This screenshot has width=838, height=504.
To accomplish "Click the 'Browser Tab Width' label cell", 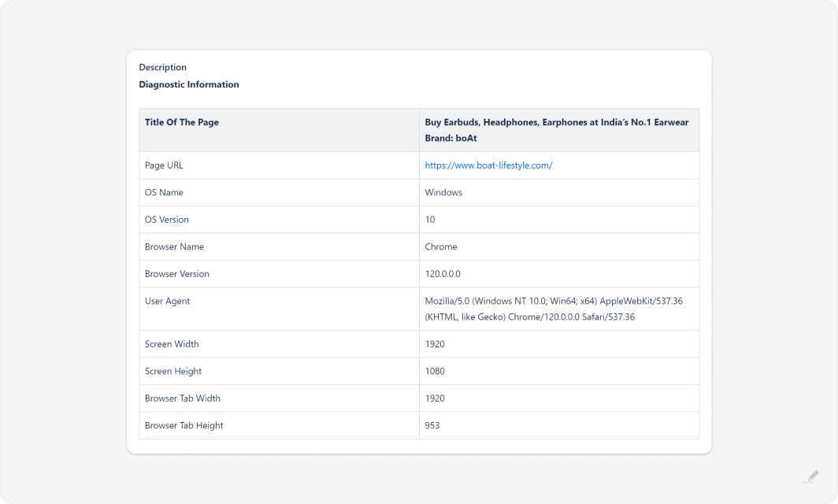I will pyautogui.click(x=279, y=398).
